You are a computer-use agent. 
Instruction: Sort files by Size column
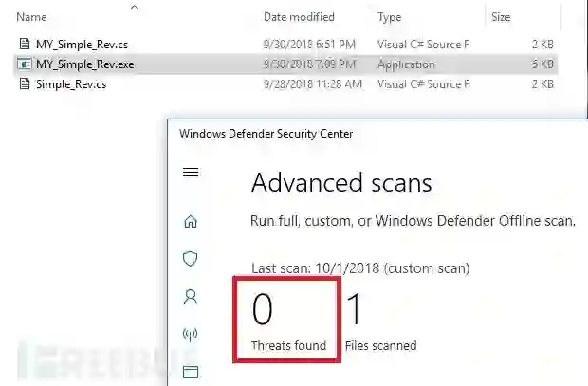pyautogui.click(x=501, y=17)
